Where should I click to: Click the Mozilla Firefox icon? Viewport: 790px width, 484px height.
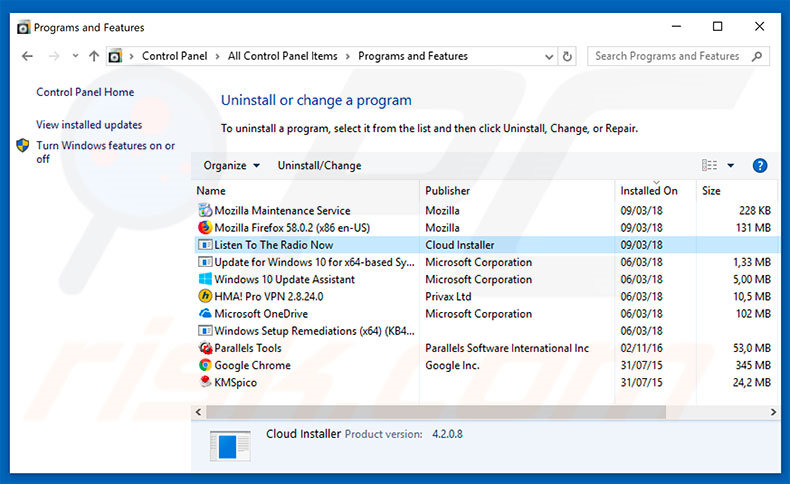[x=205, y=227]
